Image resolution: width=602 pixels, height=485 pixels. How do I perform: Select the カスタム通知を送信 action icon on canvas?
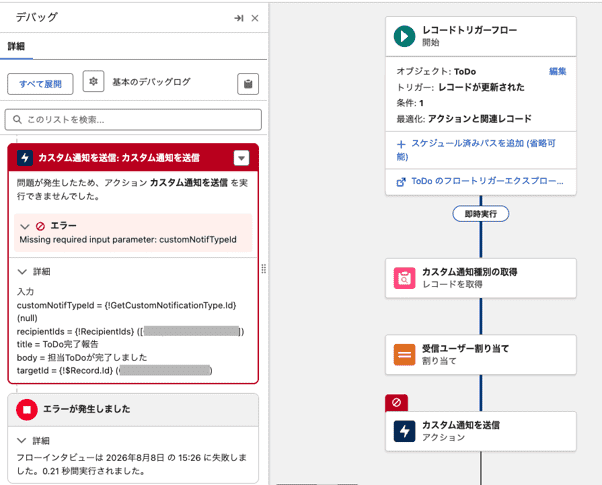point(404,431)
